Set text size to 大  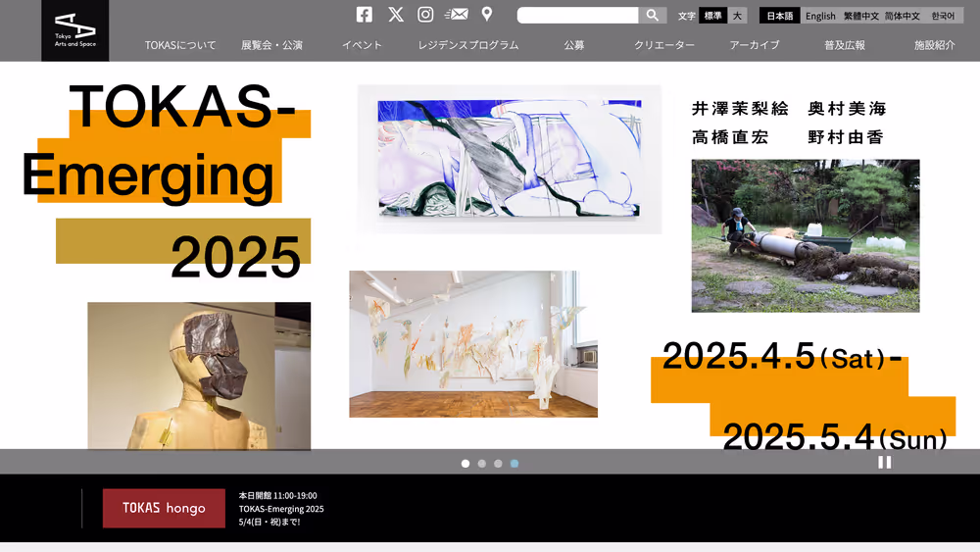738,16
